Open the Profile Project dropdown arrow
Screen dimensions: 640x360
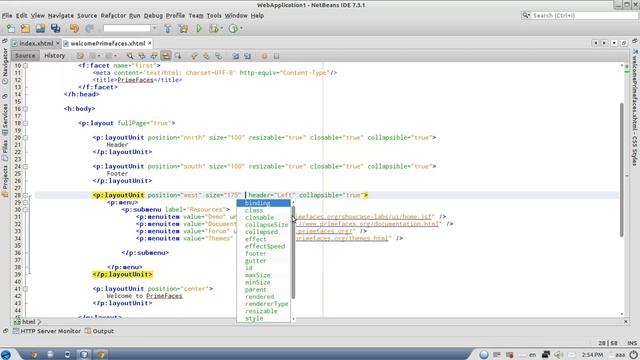(x=241, y=29)
